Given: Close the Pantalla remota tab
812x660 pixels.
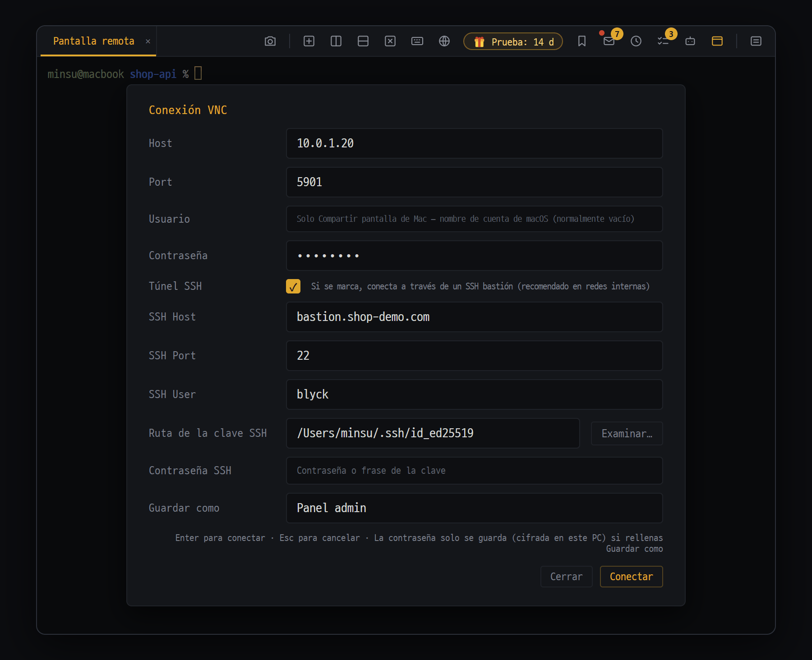Looking at the screenshot, I should coord(148,41).
